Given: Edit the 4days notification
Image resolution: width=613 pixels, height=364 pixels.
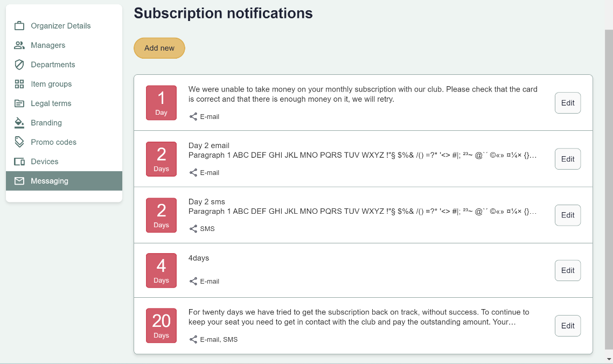Looking at the screenshot, I should pyautogui.click(x=568, y=270).
